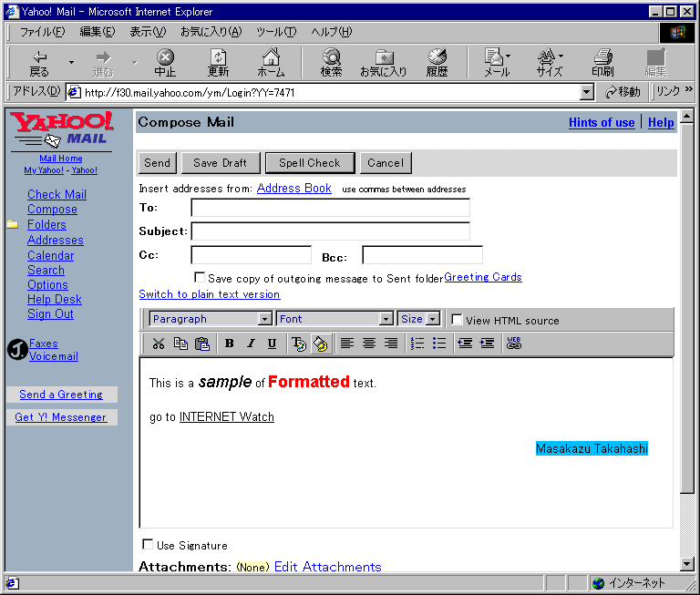Viewport: 700px width, 595px height.
Task: Open browser History (履歴) button
Action: pyautogui.click(x=437, y=64)
